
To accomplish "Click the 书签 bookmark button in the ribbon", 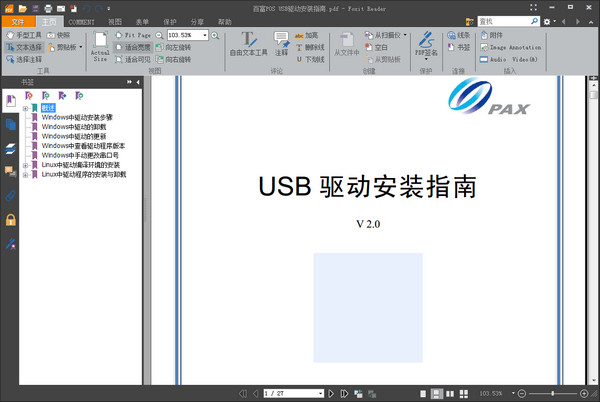I will (x=458, y=47).
